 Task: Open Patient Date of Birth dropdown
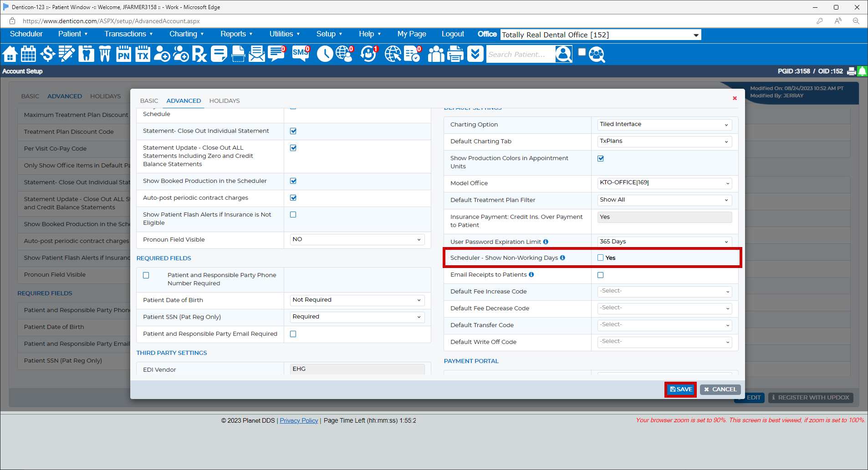[x=357, y=300]
